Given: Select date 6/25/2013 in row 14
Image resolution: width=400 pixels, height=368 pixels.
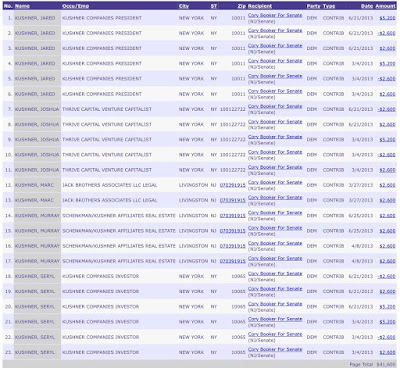Looking at the screenshot, I should click(x=361, y=216).
